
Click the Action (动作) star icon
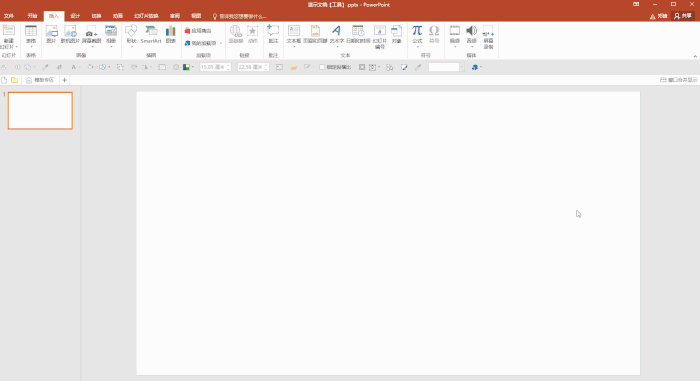coord(253,31)
